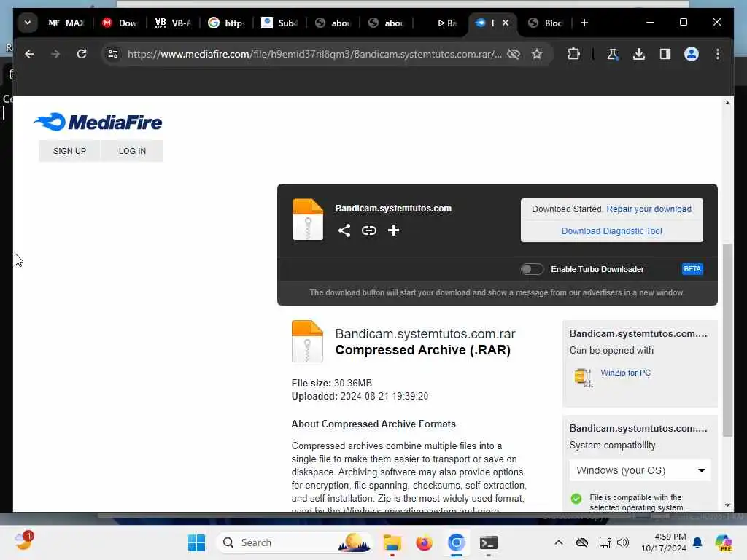The width and height of the screenshot is (747, 560).
Task: Close the active MediaFire tab
Action: [x=506, y=23]
